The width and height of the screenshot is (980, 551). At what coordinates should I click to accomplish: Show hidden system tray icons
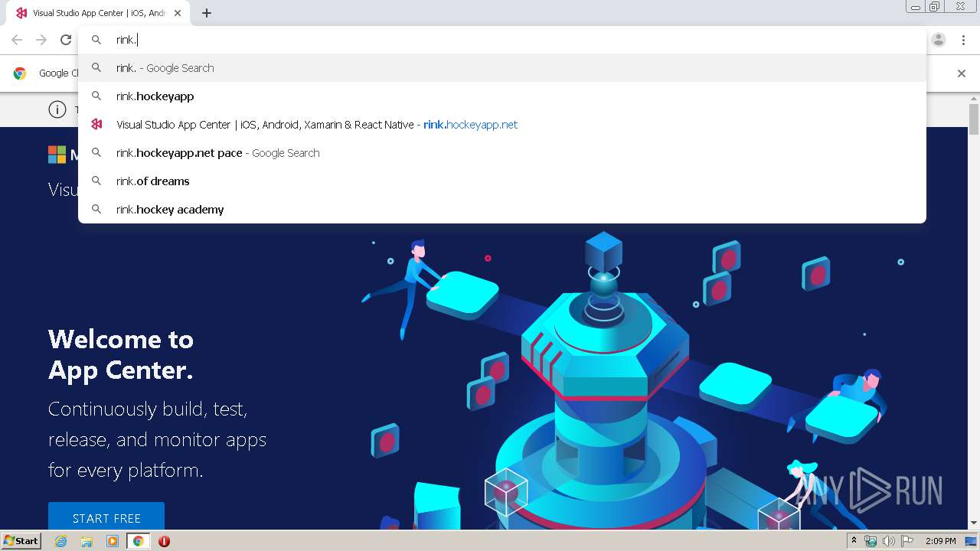pyautogui.click(x=854, y=541)
